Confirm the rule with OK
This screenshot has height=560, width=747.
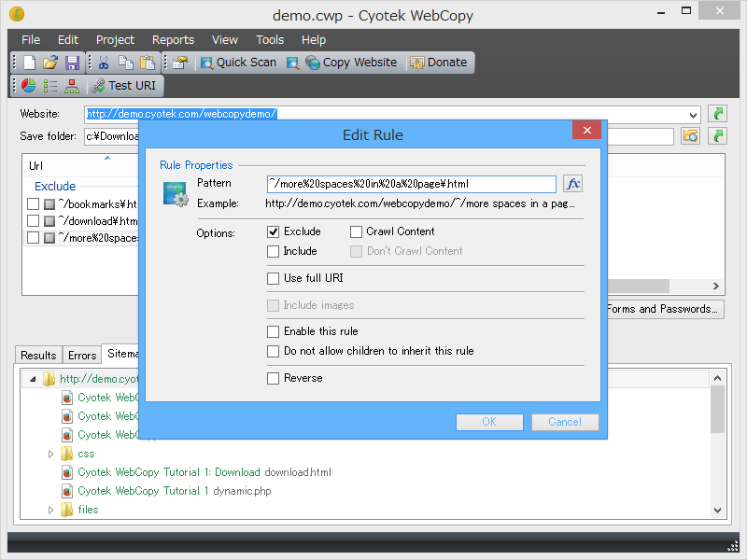pos(489,422)
